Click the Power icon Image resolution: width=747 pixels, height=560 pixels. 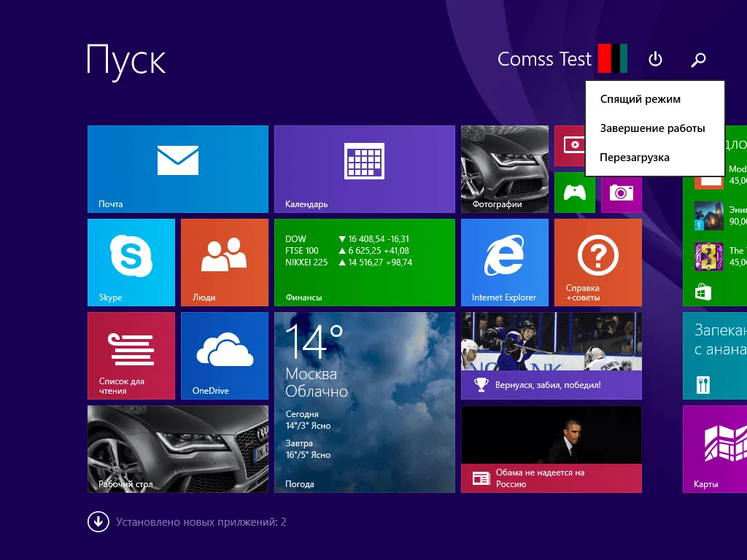655,60
